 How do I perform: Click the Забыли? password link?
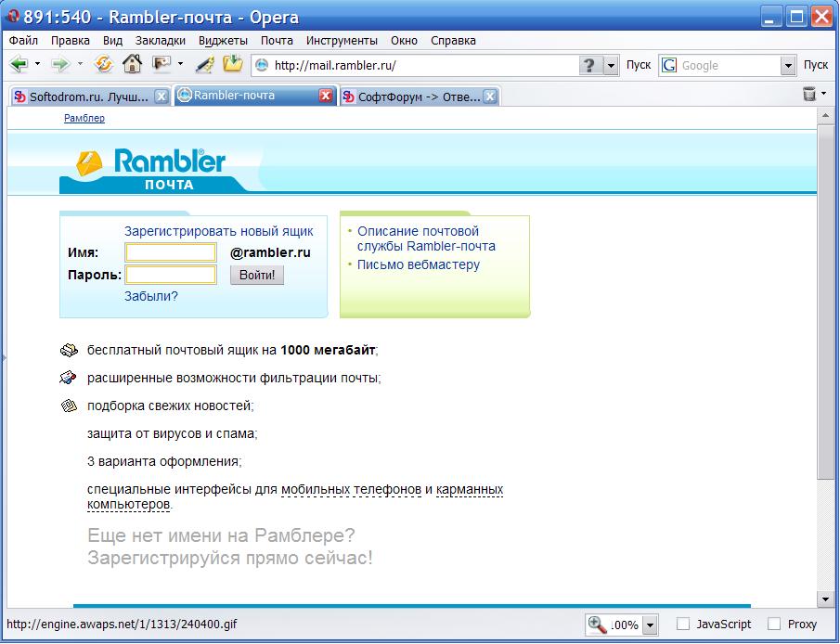(151, 296)
